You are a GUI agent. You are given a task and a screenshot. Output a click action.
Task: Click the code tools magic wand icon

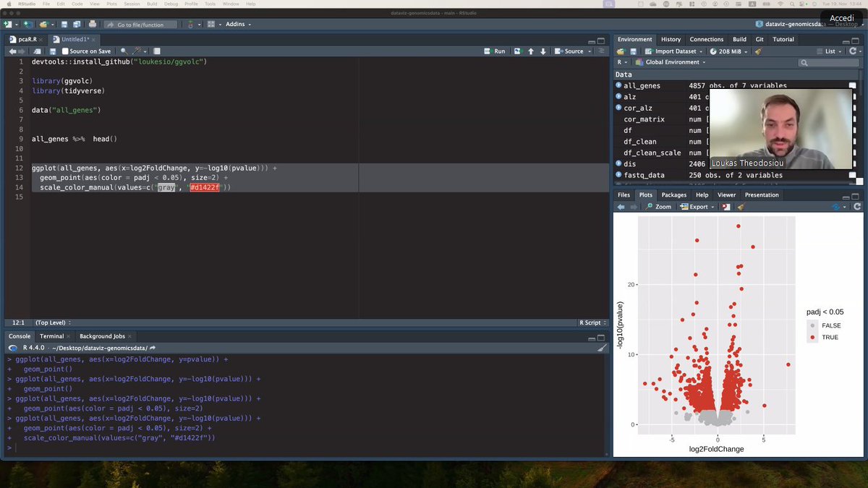click(x=137, y=51)
